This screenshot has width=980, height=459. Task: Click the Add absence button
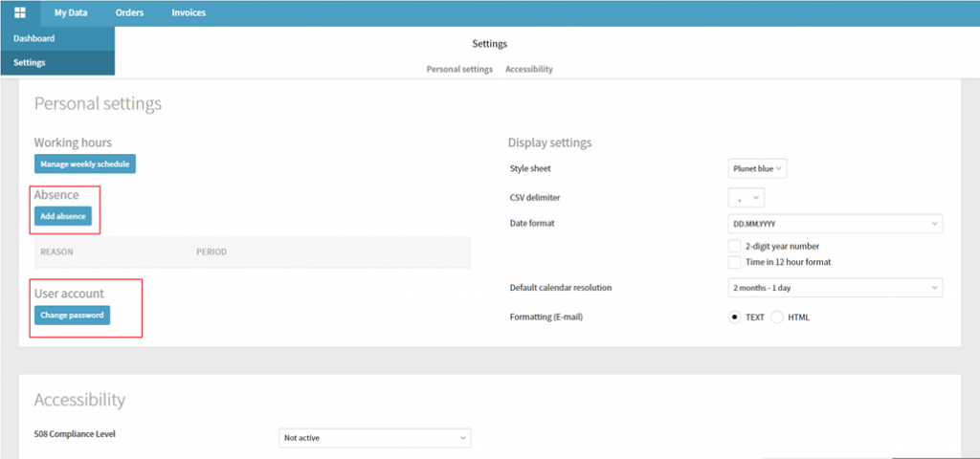click(63, 216)
